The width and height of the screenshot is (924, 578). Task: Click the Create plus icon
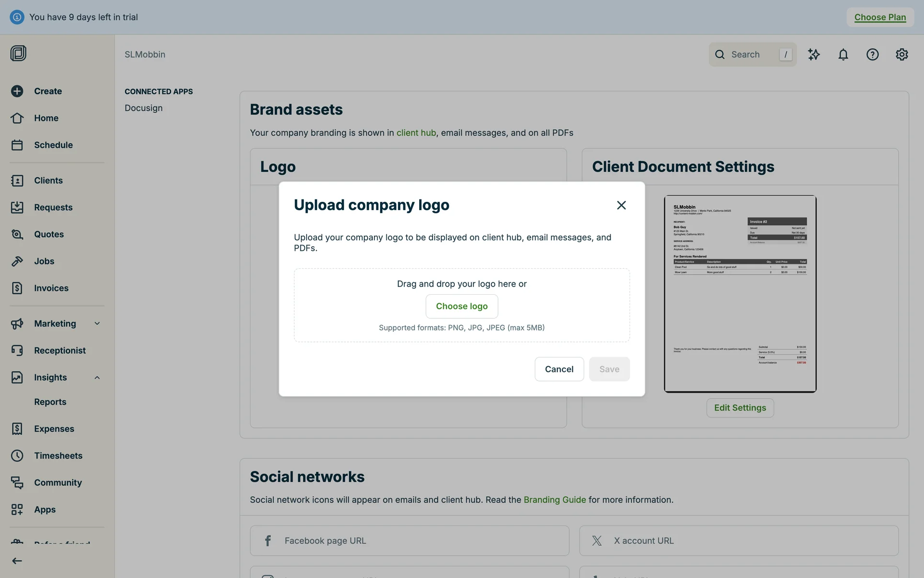pyautogui.click(x=17, y=91)
